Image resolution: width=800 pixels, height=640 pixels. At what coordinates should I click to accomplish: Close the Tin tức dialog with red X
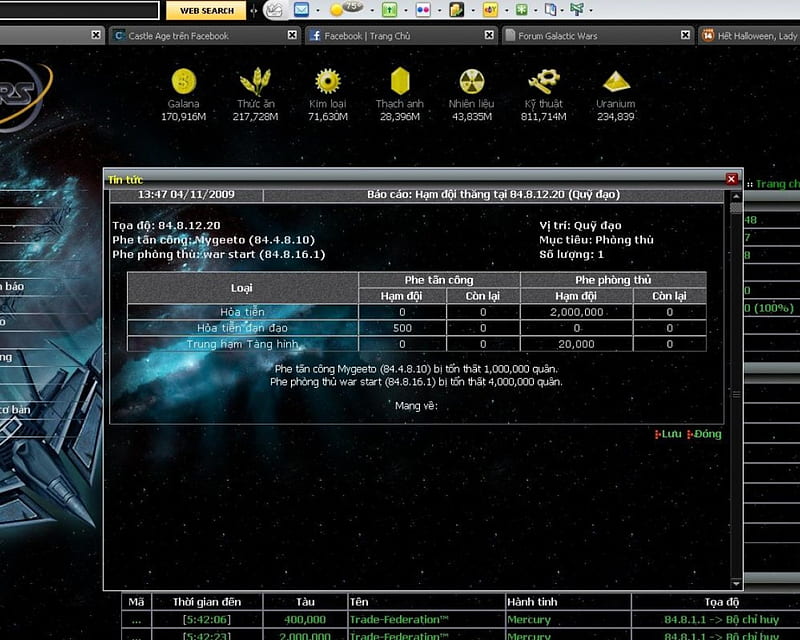(x=731, y=179)
